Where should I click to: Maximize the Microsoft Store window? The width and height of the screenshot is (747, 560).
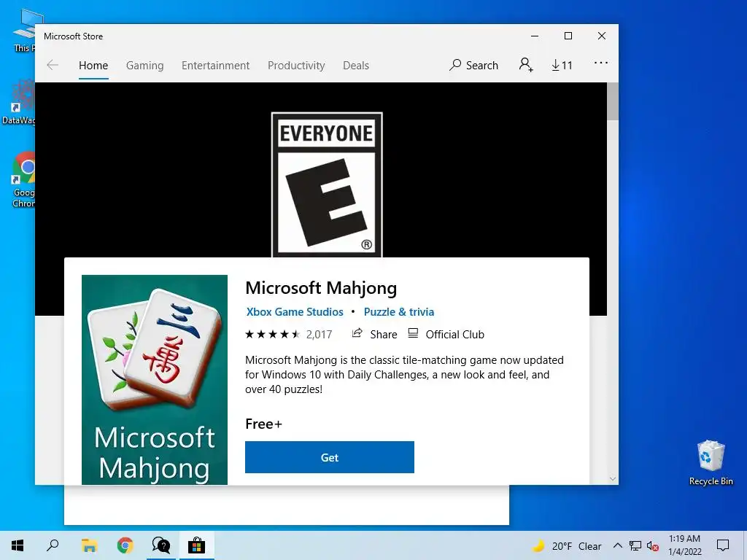click(x=568, y=36)
